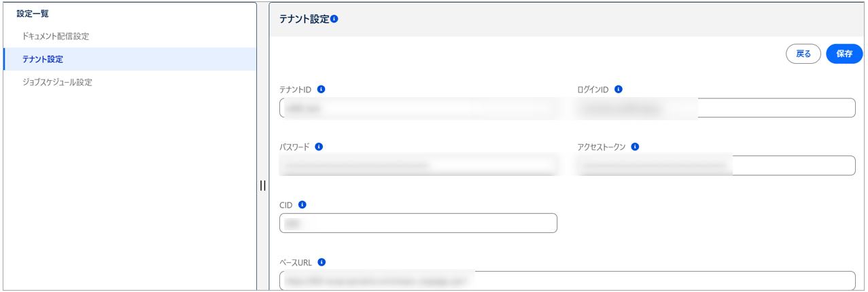The image size is (868, 292).
Task: Show info for パスワード field
Action: [x=319, y=147]
